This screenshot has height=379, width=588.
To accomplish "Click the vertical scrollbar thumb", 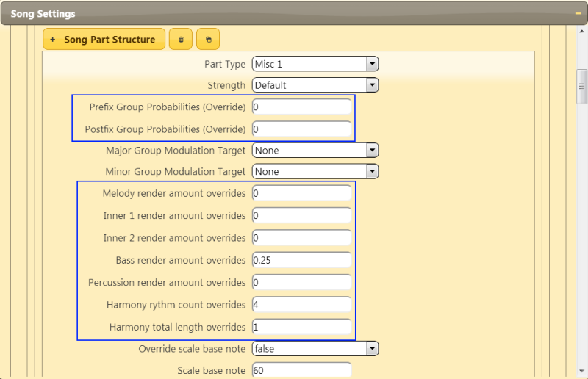I will [581, 86].
